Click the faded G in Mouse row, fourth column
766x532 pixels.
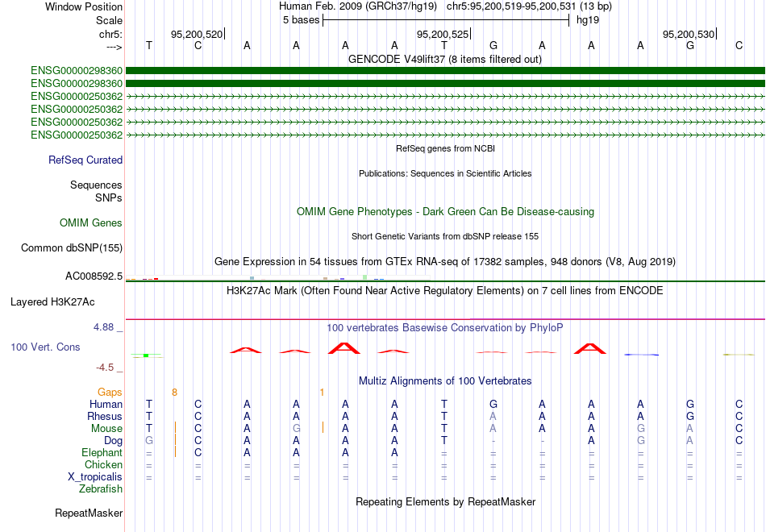click(296, 429)
